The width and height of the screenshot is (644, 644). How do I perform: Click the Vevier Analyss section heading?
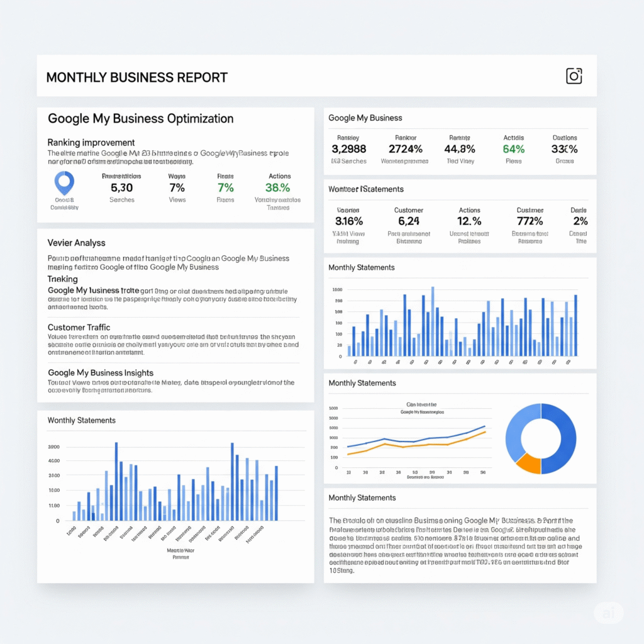(x=76, y=242)
